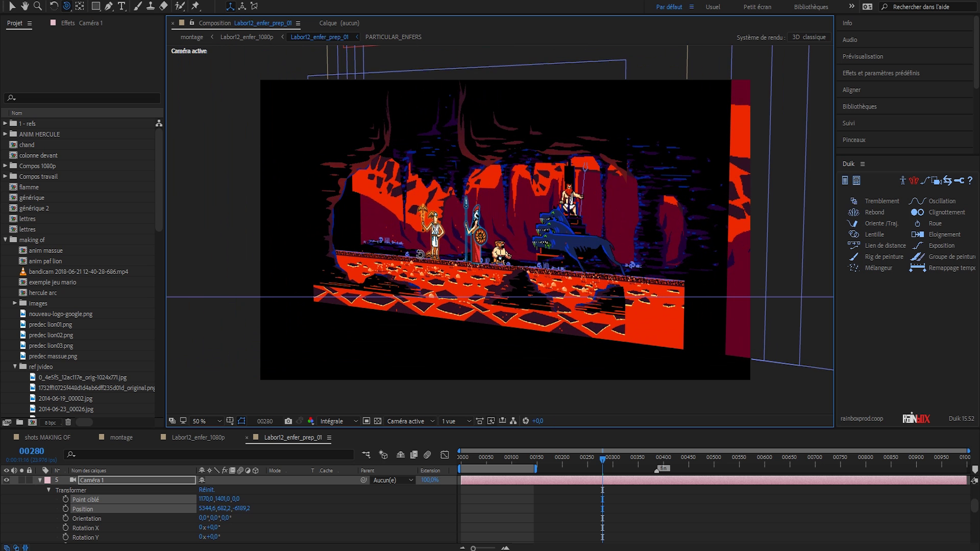Toggle Point ciblé stopwatch
Viewport: 980px width, 551px height.
(65, 499)
